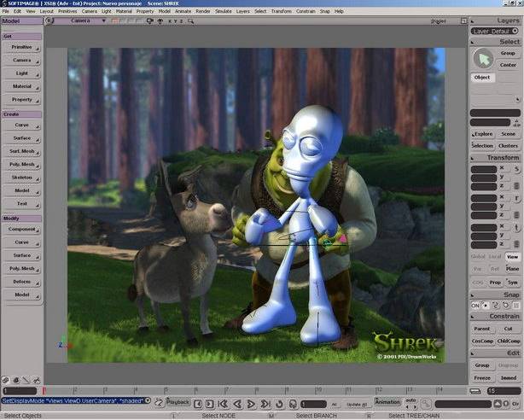This screenshot has width=524, height=420.
Task: Toggle auto key in animation controls
Action: tap(410, 400)
